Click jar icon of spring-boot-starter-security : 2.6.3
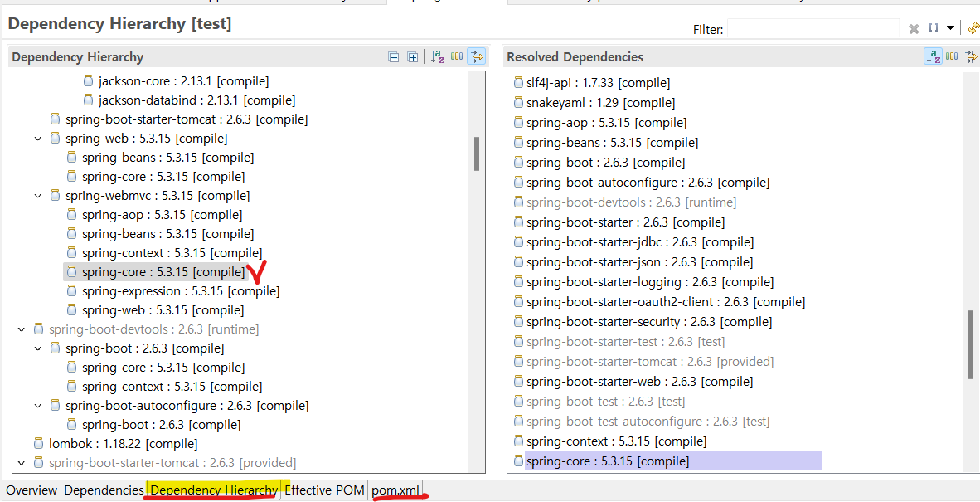 (517, 322)
